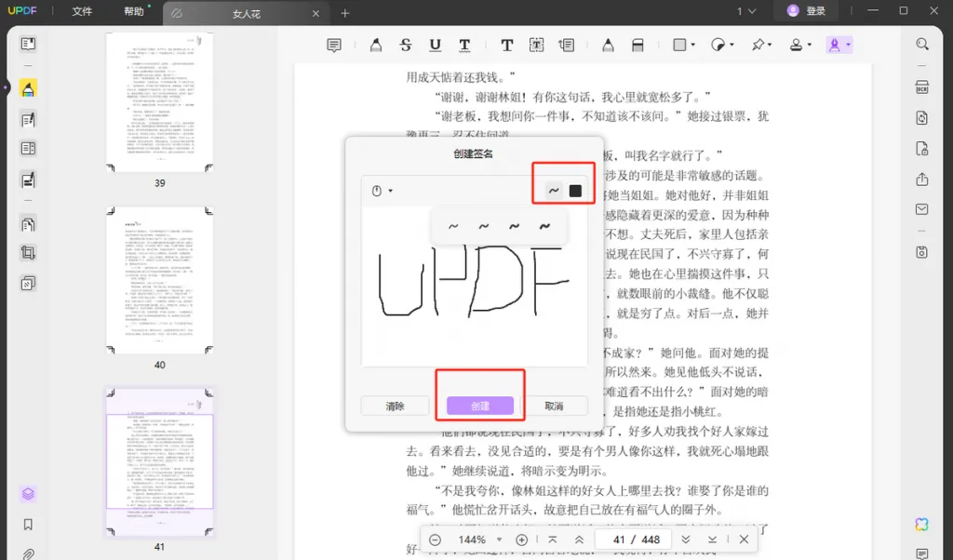
Task: Zoom in with the plus button
Action: (x=521, y=540)
